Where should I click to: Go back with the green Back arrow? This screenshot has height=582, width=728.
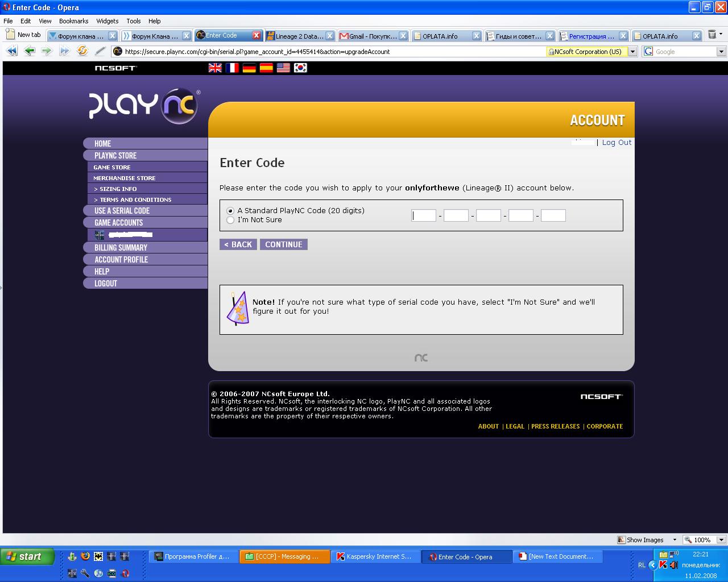30,51
